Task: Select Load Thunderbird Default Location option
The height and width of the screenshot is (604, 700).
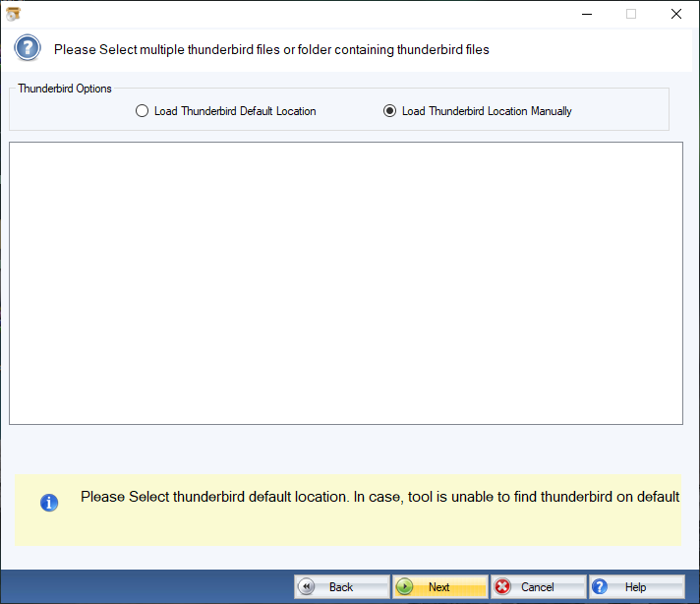Action: (225, 111)
